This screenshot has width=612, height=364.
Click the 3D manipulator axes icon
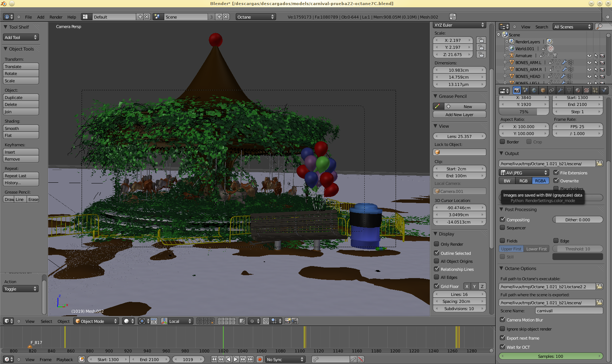pos(164,321)
